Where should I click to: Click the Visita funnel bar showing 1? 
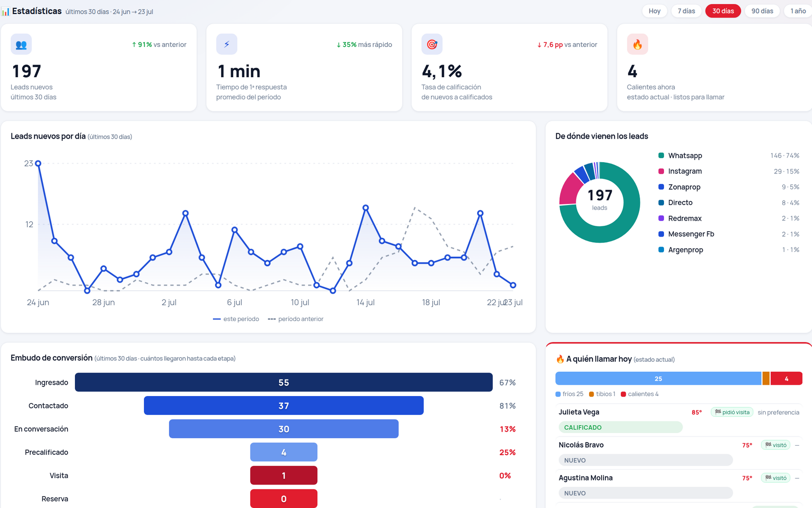pyautogui.click(x=284, y=475)
